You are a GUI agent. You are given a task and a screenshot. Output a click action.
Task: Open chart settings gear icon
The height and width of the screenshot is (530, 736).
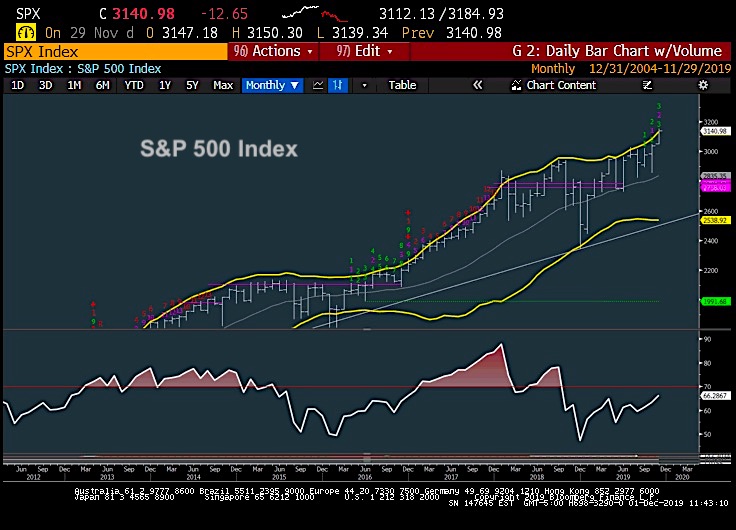(703, 85)
